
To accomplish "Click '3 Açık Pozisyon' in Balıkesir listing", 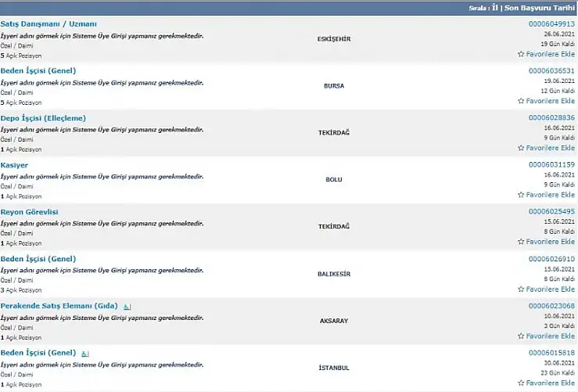I will 21,290.
